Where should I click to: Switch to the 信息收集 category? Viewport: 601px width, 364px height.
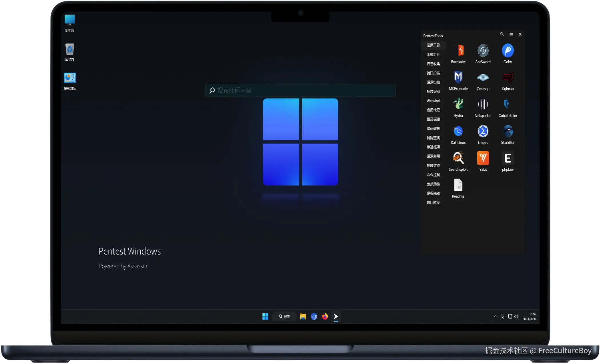433,64
